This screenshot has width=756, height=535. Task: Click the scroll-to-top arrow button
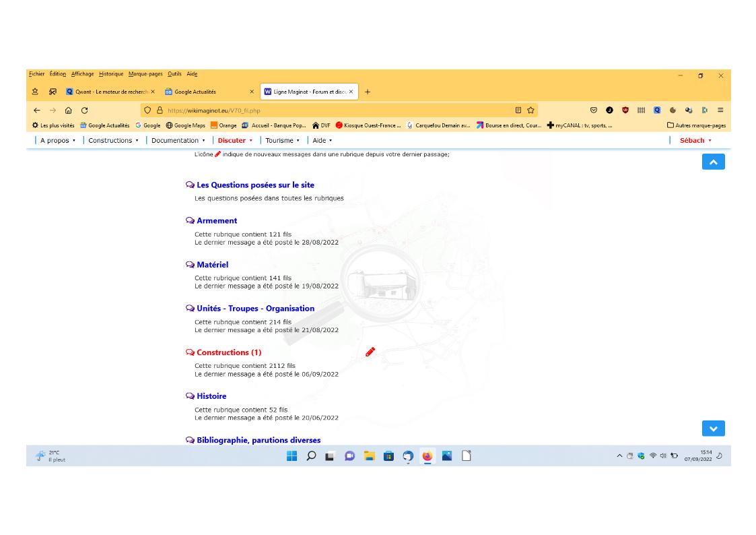click(713, 162)
